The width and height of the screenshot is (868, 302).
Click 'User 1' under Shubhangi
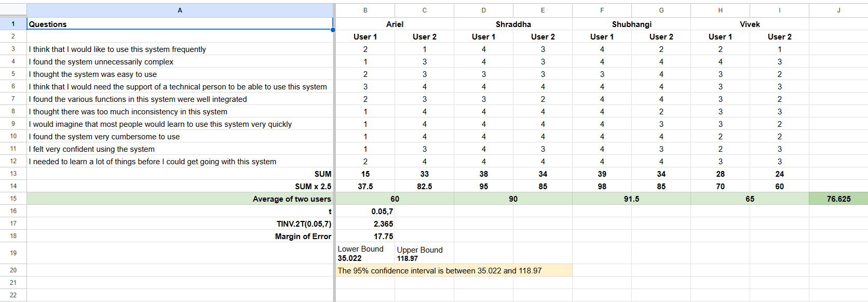602,36
